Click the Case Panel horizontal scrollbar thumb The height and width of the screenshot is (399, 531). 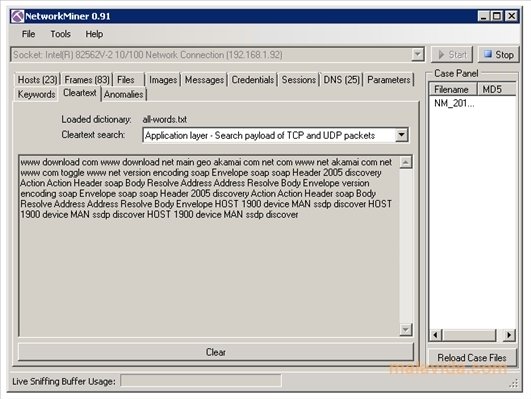(470, 335)
